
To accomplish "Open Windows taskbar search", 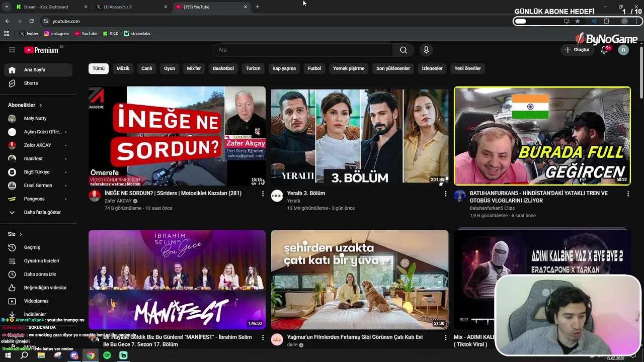I will (x=24, y=355).
